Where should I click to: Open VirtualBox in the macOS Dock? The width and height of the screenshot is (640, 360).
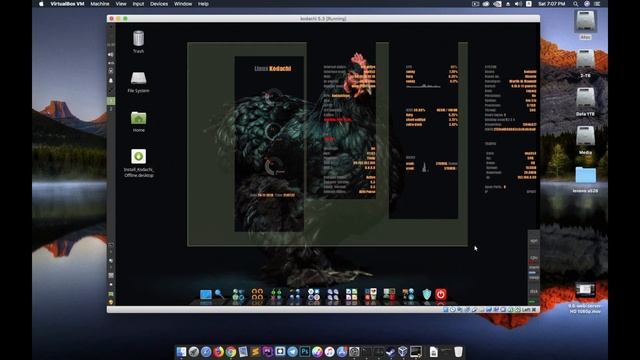pos(403,351)
